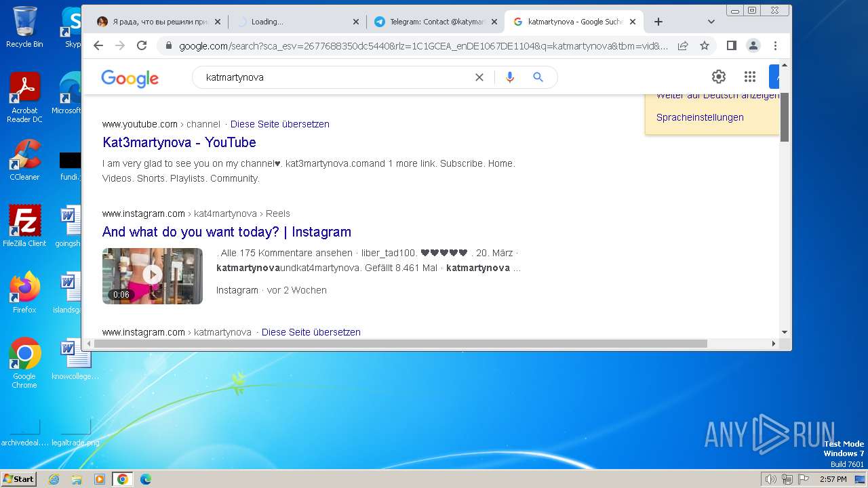Open the media player taskbar icon

pyautogui.click(x=100, y=479)
